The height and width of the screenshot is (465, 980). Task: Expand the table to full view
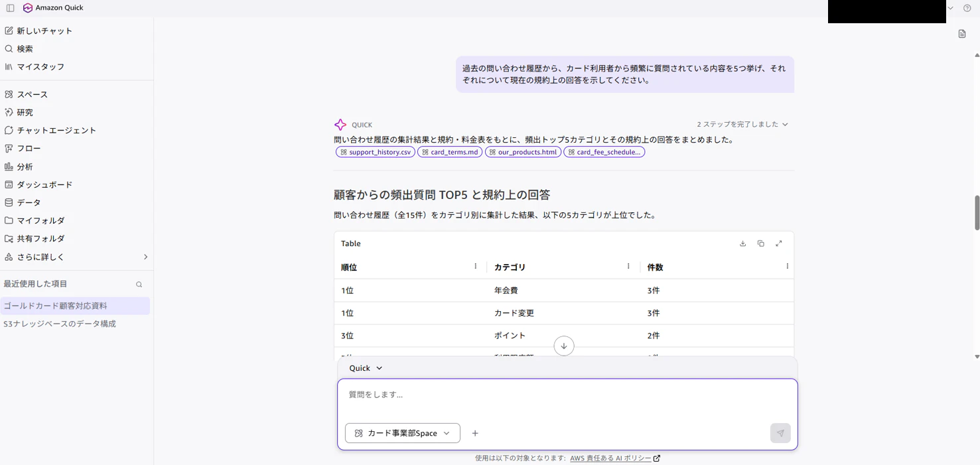click(x=779, y=243)
